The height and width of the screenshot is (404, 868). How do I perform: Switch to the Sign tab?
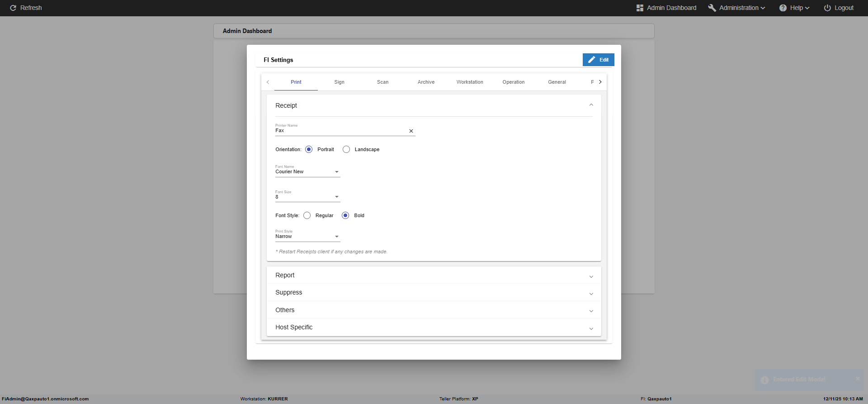[x=340, y=82]
